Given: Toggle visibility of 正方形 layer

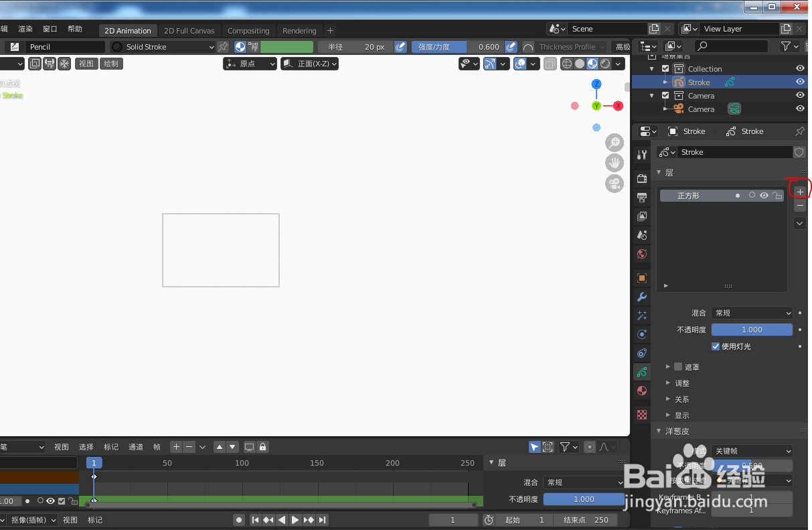Looking at the screenshot, I should pyautogui.click(x=764, y=196).
